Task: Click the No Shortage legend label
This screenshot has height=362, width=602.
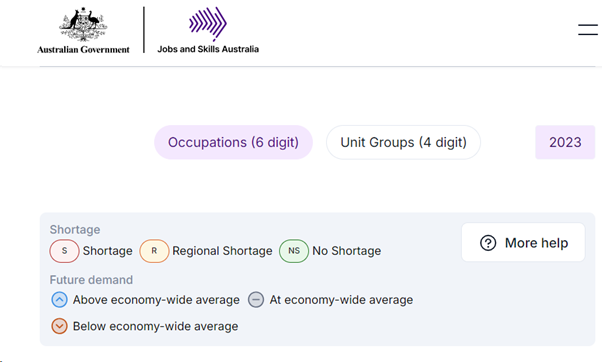Action: 347,251
